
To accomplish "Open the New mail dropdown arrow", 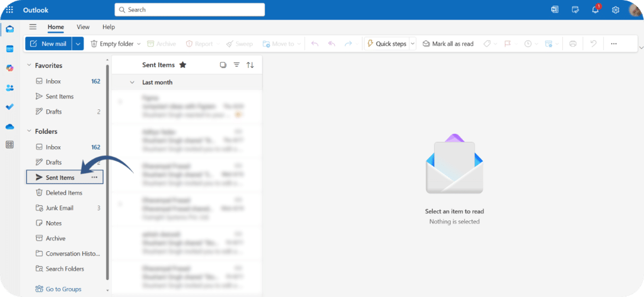I will click(x=78, y=44).
